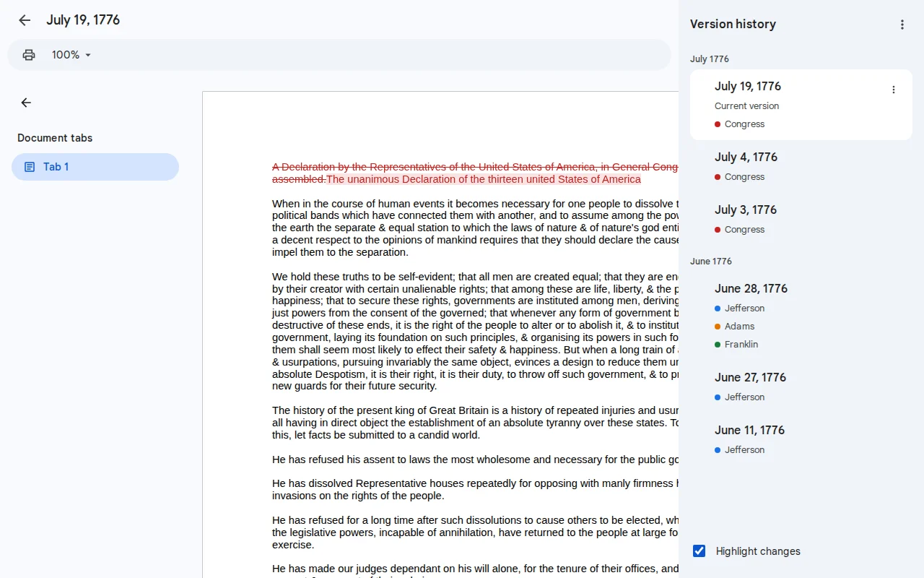Click Franklin's green color dot

[718, 345]
